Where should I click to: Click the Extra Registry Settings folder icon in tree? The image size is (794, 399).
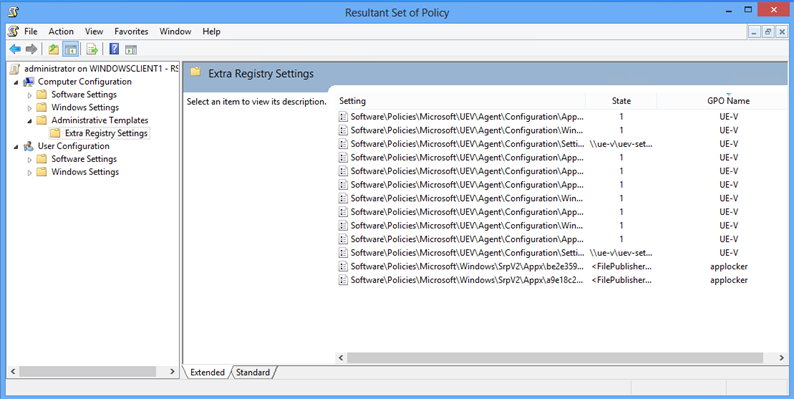point(55,133)
